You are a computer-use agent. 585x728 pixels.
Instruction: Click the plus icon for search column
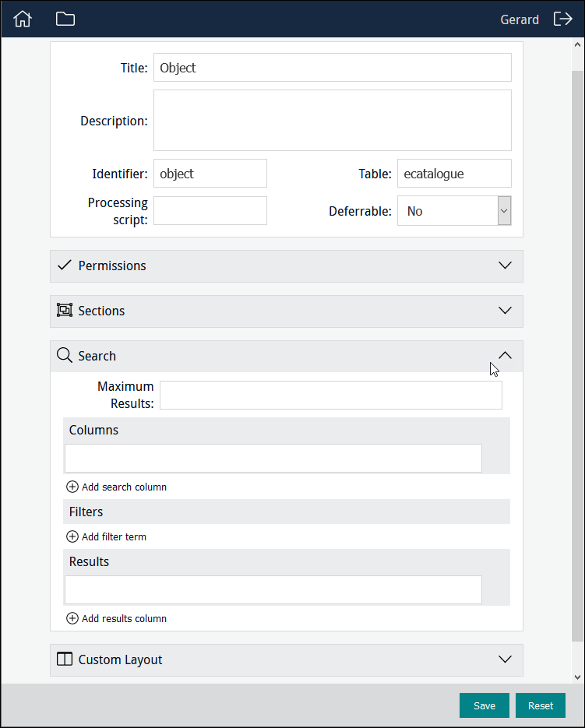[72, 487]
